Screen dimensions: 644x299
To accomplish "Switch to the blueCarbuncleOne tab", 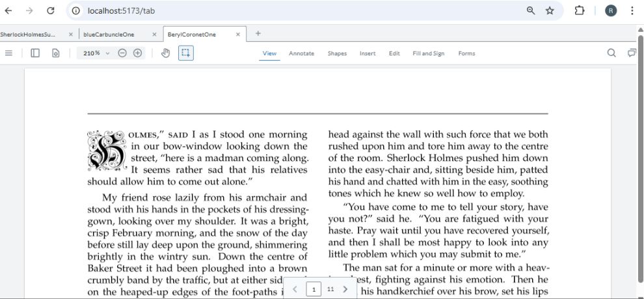I will [x=109, y=35].
